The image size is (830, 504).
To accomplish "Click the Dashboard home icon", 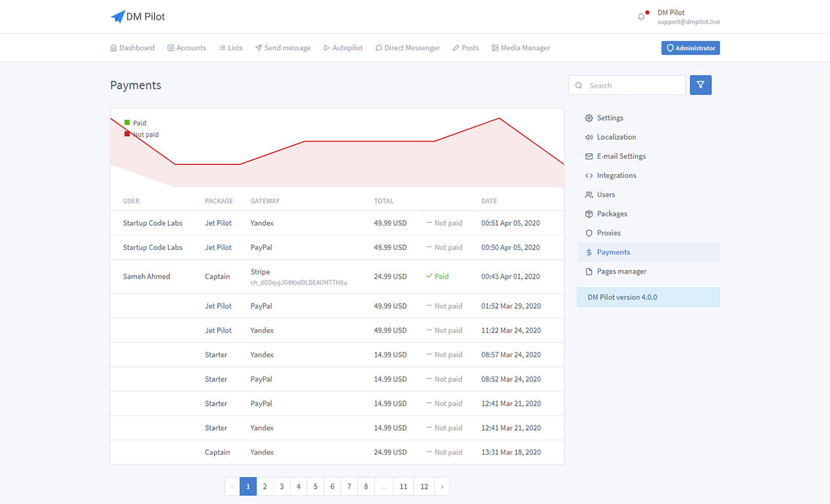I will click(x=114, y=48).
